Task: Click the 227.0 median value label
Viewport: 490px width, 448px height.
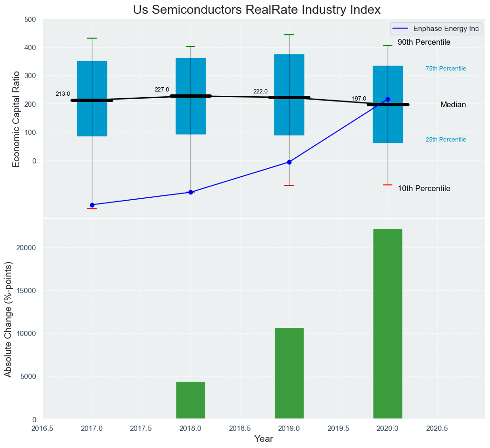Action: click(x=162, y=90)
